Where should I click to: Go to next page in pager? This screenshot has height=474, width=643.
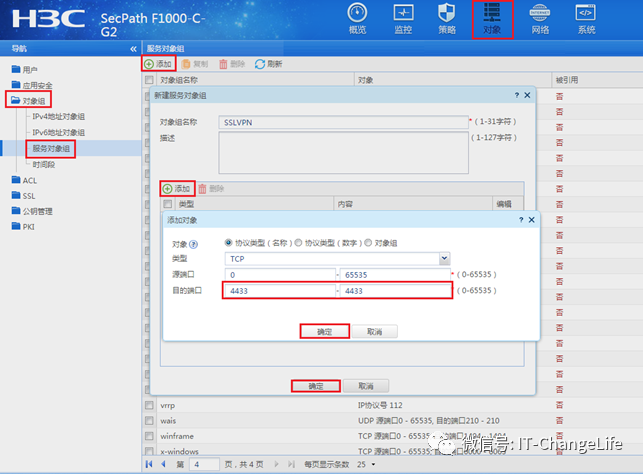click(x=276, y=464)
